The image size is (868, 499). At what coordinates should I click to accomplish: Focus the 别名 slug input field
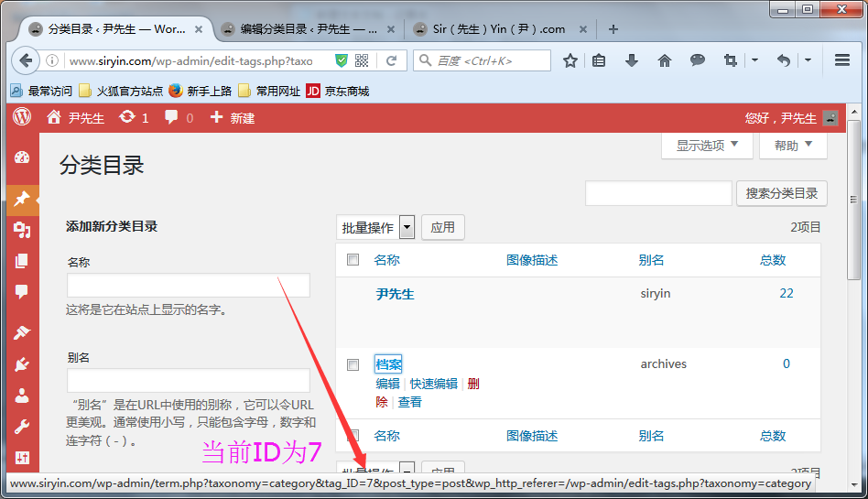(x=189, y=381)
